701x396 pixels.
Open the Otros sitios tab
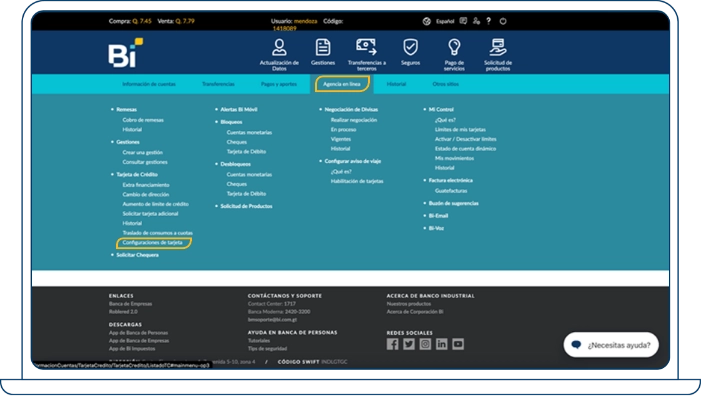coord(445,84)
